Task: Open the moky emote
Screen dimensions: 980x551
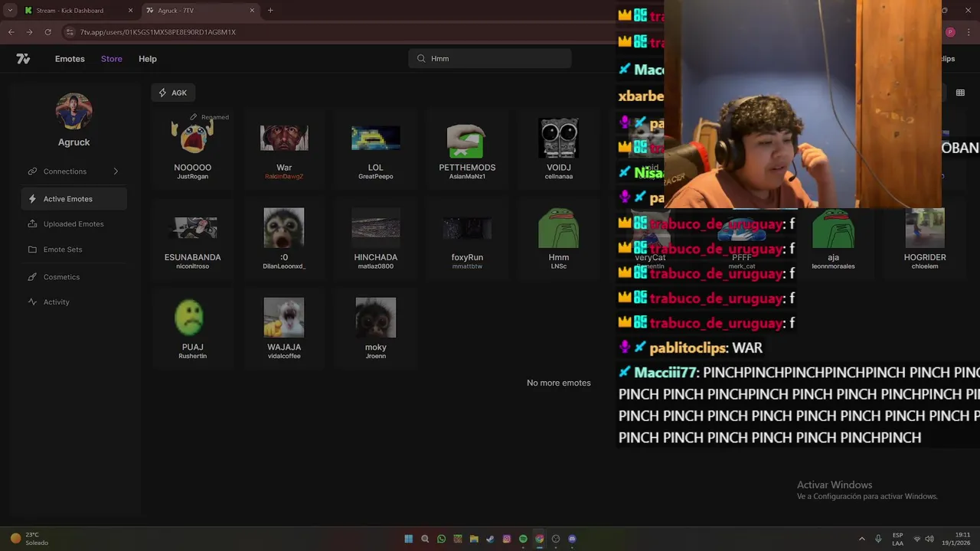Action: (376, 328)
